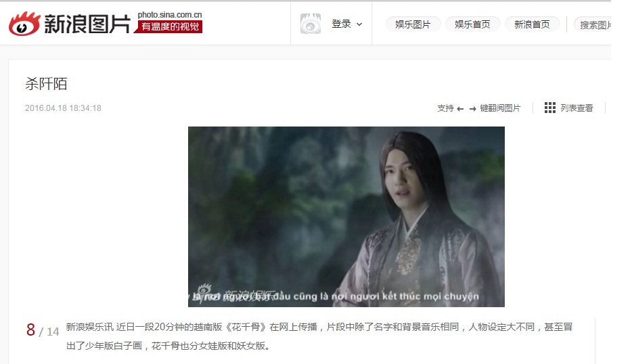Image resolution: width=632 pixels, height=364 pixels.
Task: Focus the 搜索图片 search field
Action: pyautogui.click(x=593, y=25)
